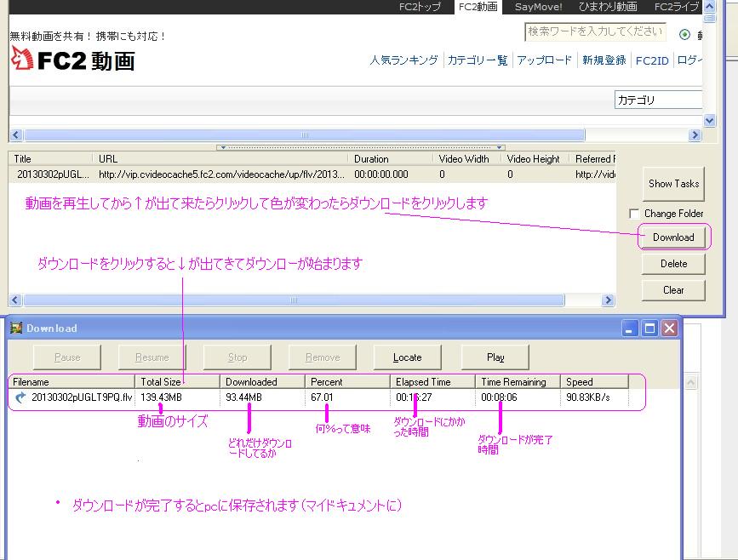This screenshot has height=560, width=738.
Task: Open the SayMove! tab
Action: [539, 7]
